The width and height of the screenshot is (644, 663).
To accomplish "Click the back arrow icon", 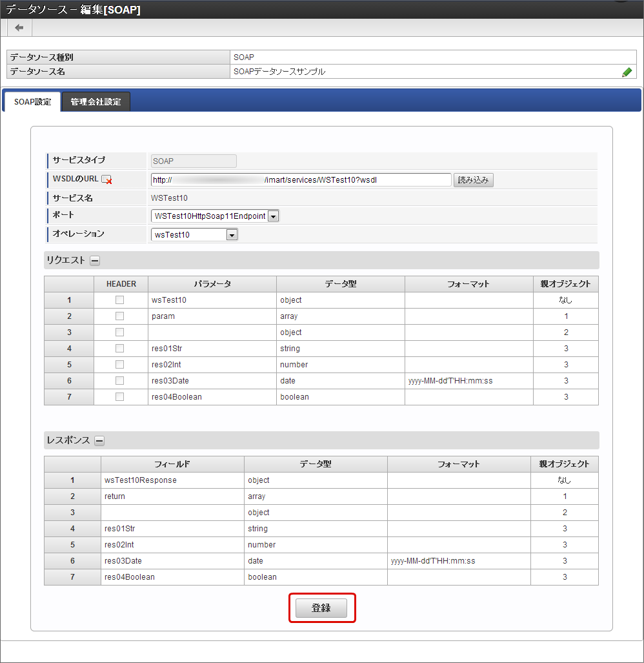I will click(19, 28).
